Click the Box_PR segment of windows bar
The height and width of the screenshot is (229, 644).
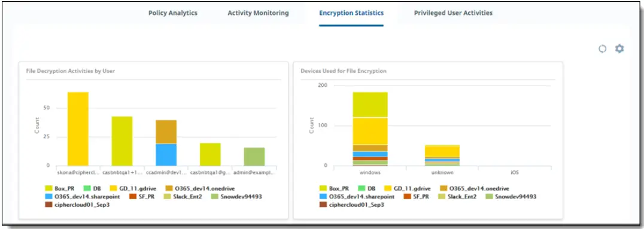point(370,105)
